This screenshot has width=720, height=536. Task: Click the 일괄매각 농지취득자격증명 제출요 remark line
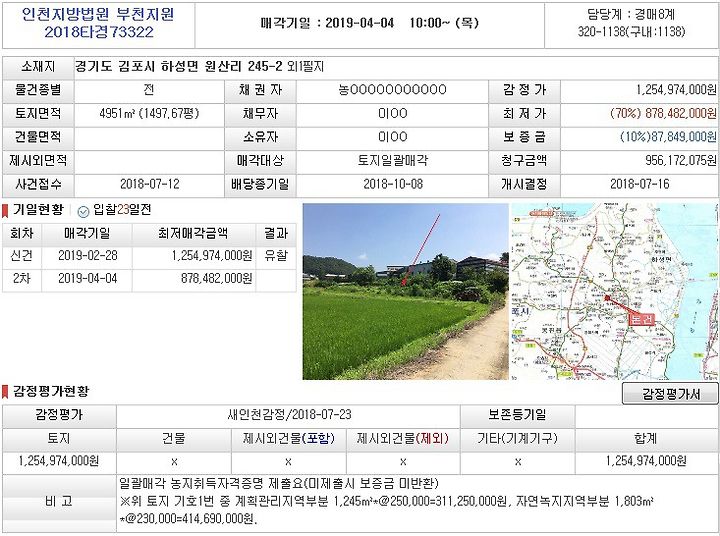pos(279,484)
